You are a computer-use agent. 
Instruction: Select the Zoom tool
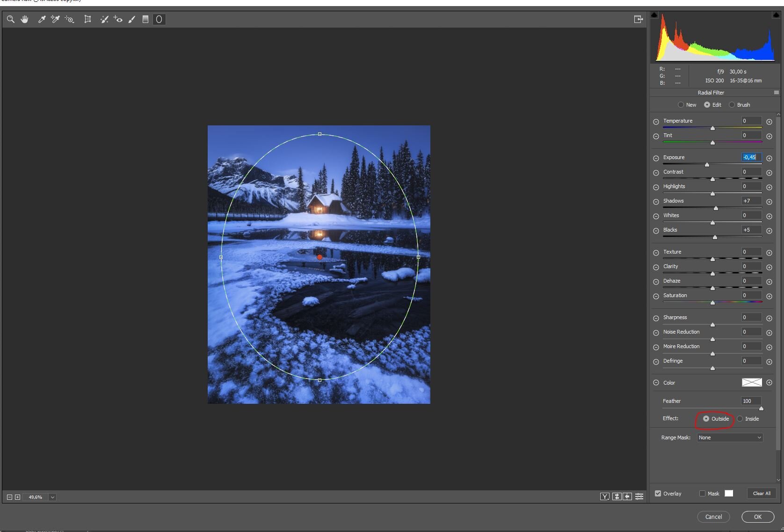coord(10,19)
